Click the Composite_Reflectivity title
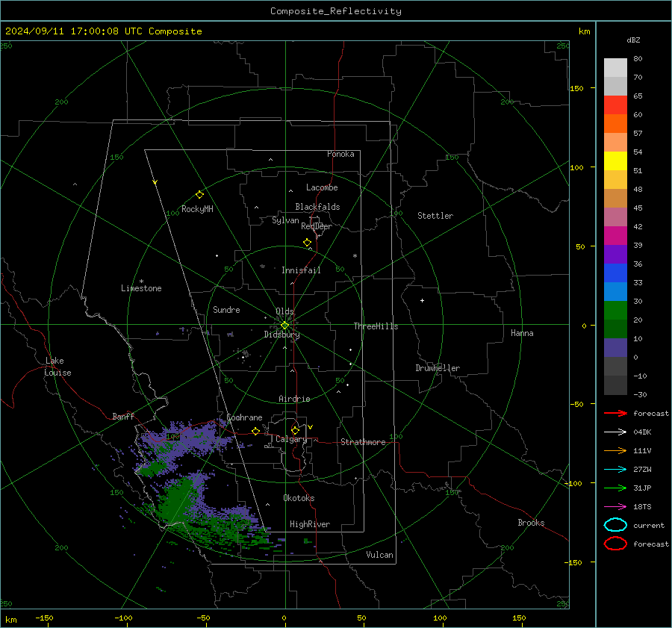This screenshot has width=672, height=628. point(336,11)
